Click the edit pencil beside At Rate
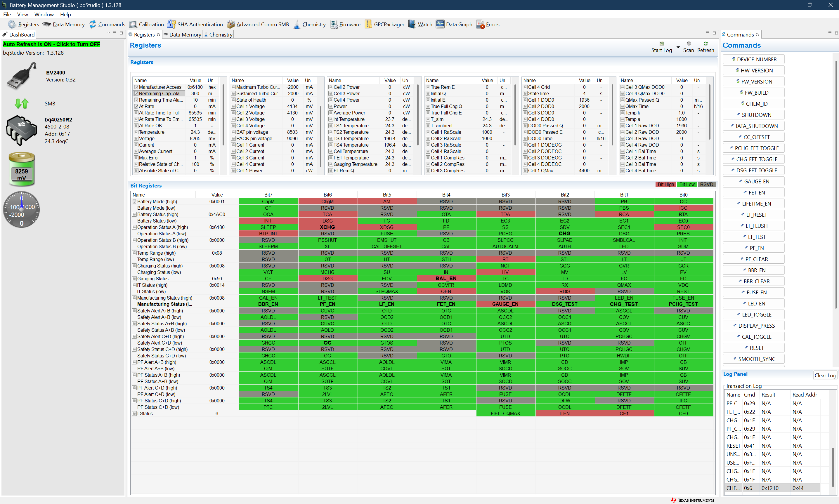 click(x=136, y=107)
